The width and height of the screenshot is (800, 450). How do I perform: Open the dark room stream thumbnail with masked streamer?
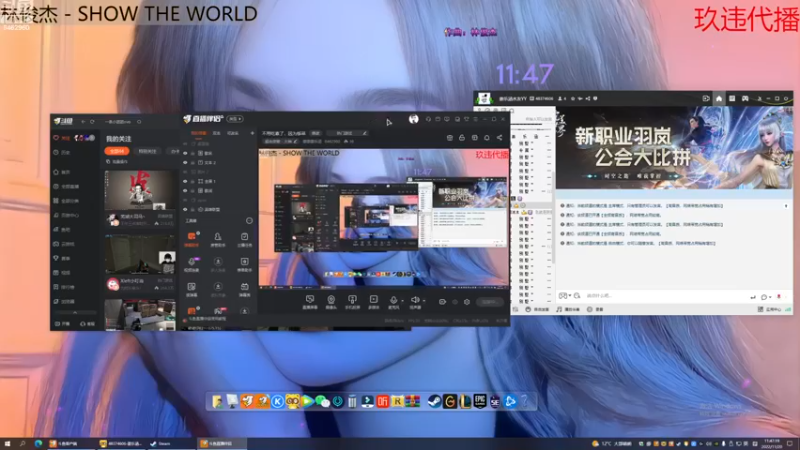[139, 255]
